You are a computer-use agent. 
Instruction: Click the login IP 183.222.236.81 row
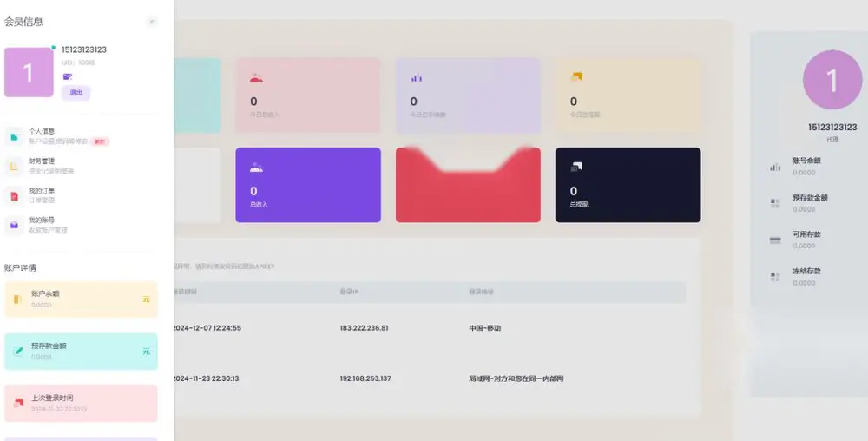click(x=429, y=328)
